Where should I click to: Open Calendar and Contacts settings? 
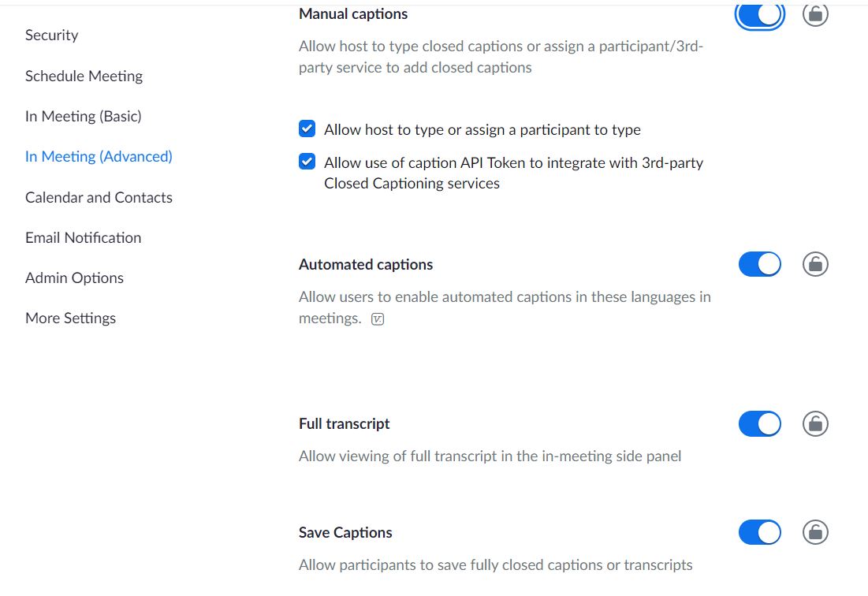[x=99, y=197]
